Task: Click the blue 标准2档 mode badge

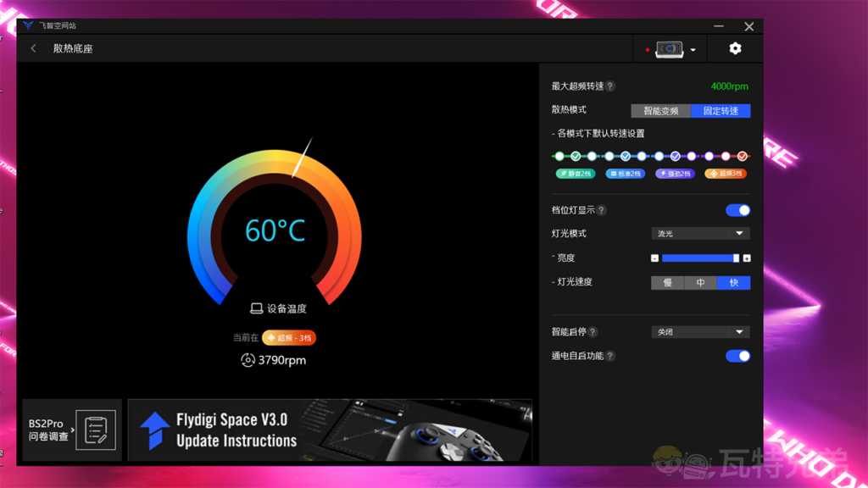Action: pyautogui.click(x=625, y=174)
